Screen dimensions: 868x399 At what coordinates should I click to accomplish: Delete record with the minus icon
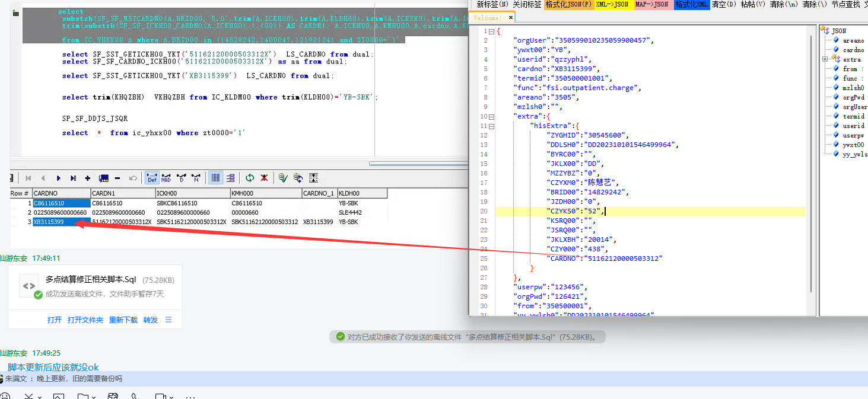[x=117, y=178]
